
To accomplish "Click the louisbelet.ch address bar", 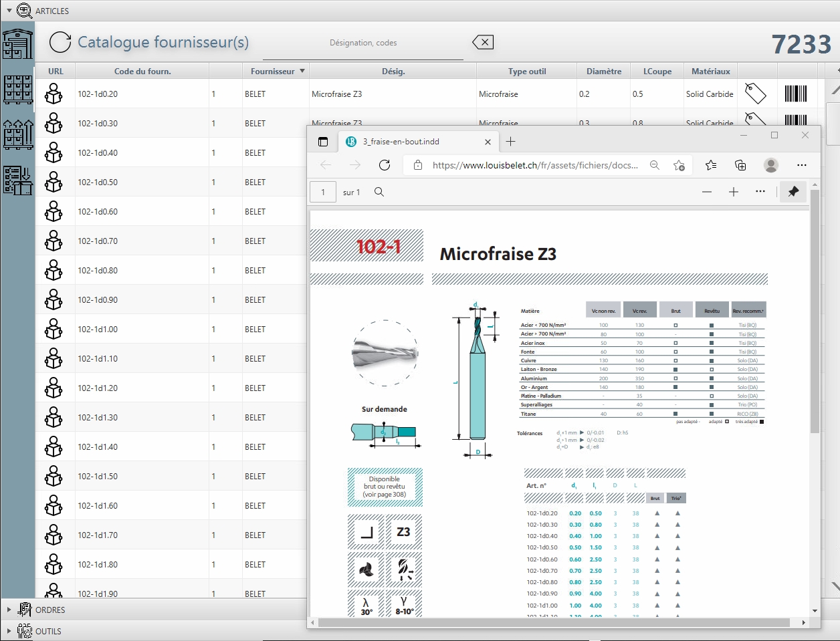I will (535, 165).
